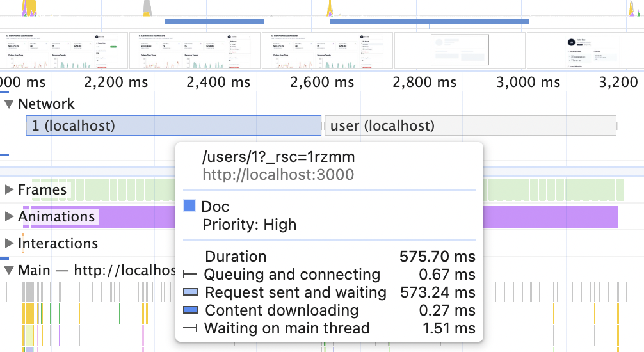Click the Queuing and connecting legend icon
The image size is (644, 352).
click(x=190, y=275)
